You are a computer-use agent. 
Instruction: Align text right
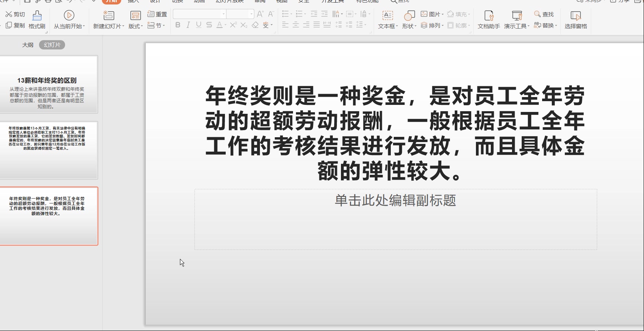coord(306,25)
